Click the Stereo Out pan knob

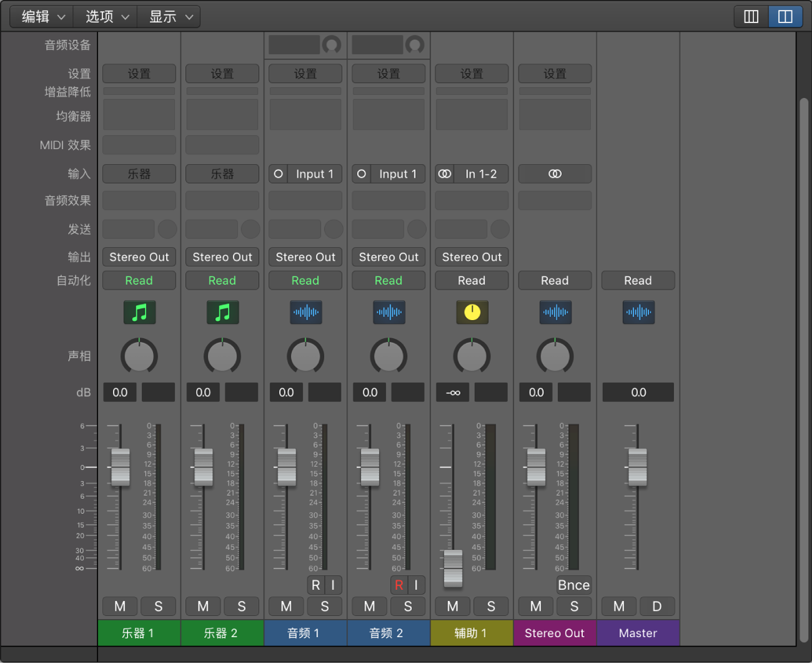pyautogui.click(x=555, y=356)
